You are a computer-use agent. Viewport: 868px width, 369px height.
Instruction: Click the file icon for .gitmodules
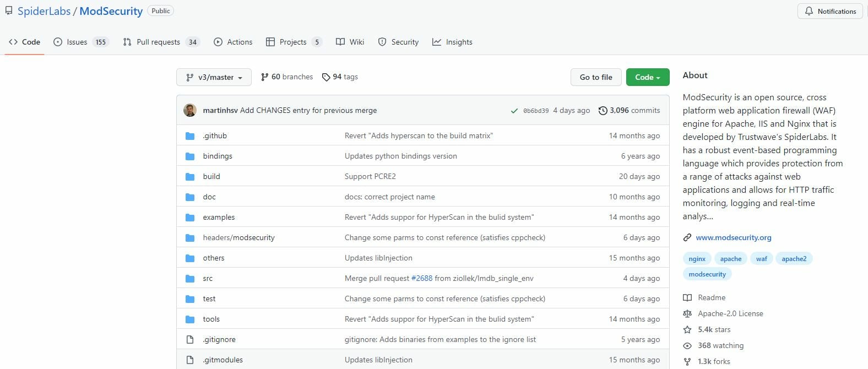pos(190,360)
